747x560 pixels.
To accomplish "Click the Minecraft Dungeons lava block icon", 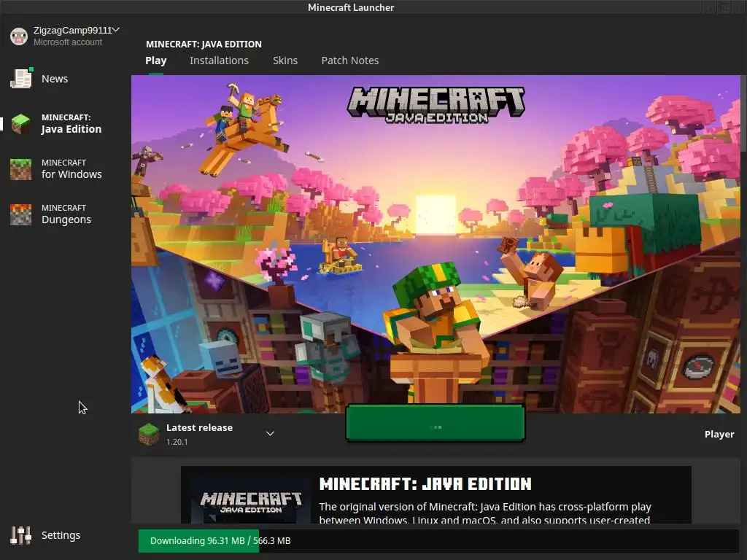I will coord(20,214).
